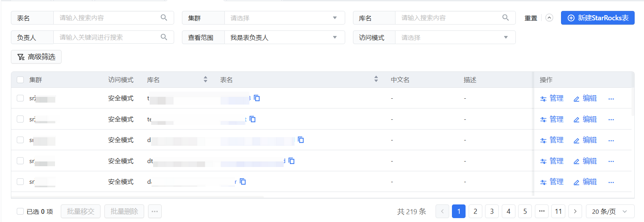The width and height of the screenshot is (644, 222).
Task: Go to page 3
Action: click(x=492, y=211)
